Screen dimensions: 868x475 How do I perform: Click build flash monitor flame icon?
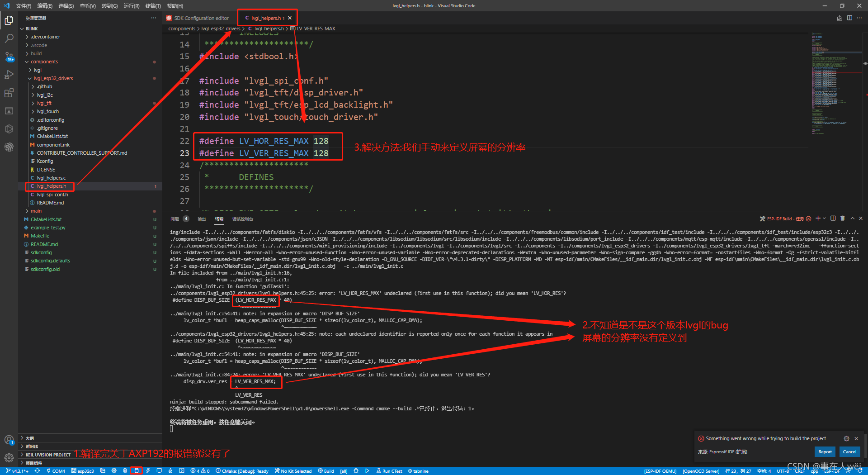pyautogui.click(x=170, y=471)
